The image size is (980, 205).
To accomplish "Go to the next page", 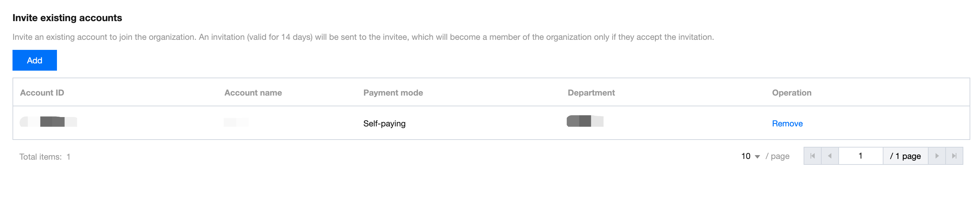I will click(x=937, y=156).
